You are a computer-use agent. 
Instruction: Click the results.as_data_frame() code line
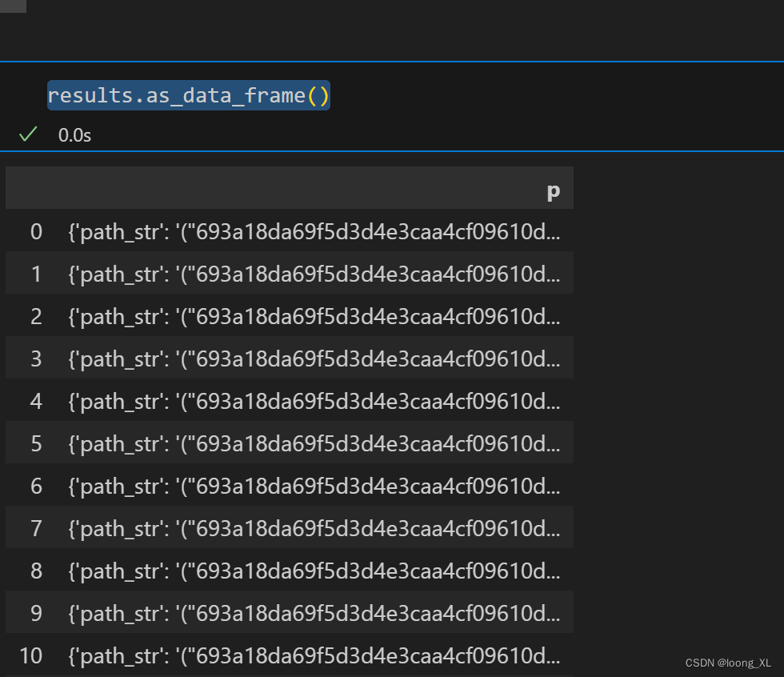(x=188, y=96)
